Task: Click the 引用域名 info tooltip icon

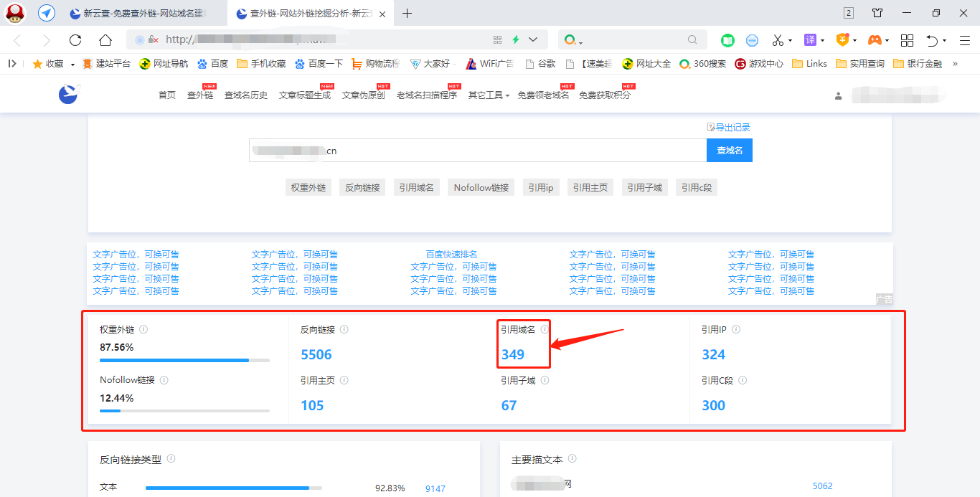Action: tap(544, 328)
